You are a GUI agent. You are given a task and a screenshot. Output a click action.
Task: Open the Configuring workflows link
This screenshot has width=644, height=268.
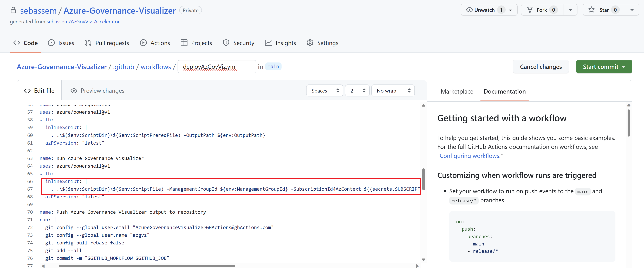[x=469, y=156]
